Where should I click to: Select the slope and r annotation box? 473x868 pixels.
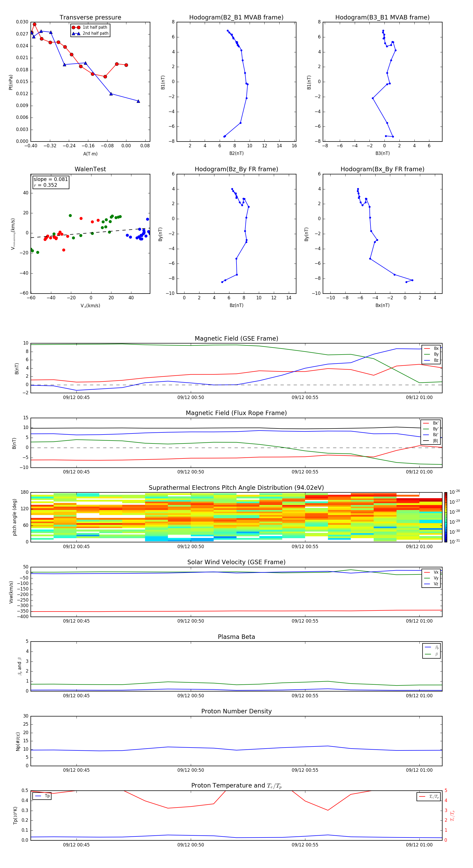(50, 182)
